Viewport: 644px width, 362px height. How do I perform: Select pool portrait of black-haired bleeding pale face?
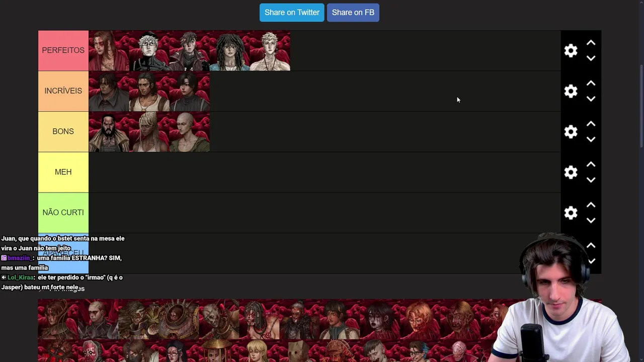tap(380, 319)
